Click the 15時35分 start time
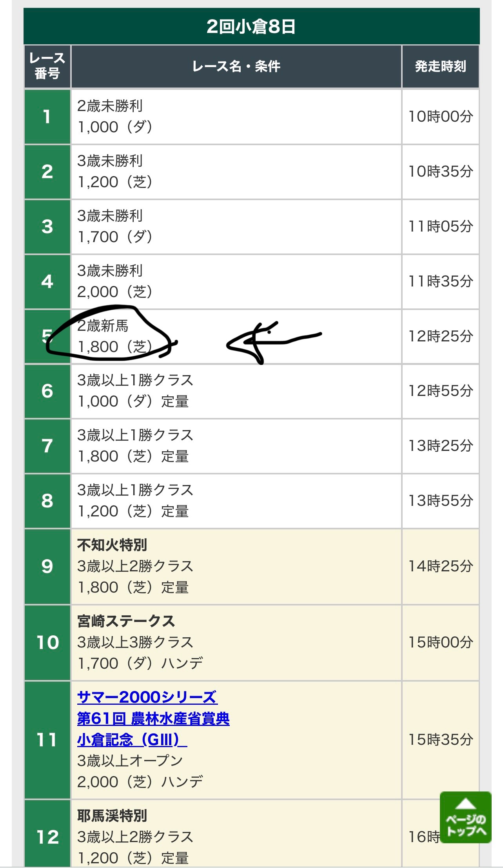The image size is (503, 868). (441, 740)
